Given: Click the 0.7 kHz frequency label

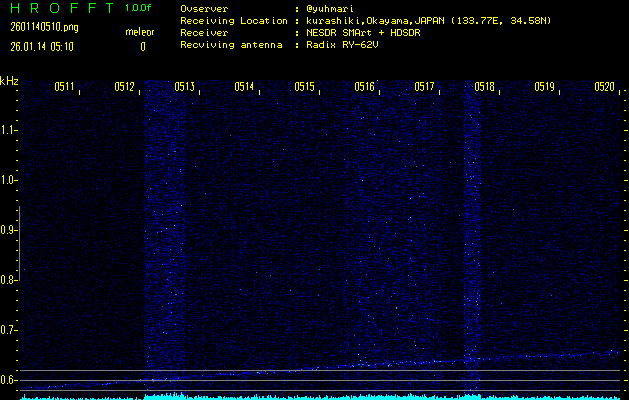Looking at the screenshot, I should point(7,330).
